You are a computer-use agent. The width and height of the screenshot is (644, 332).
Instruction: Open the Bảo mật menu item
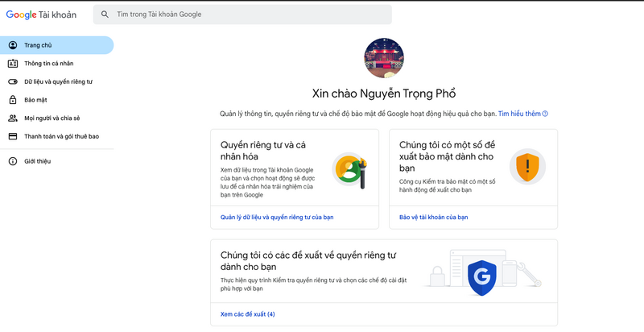click(36, 100)
